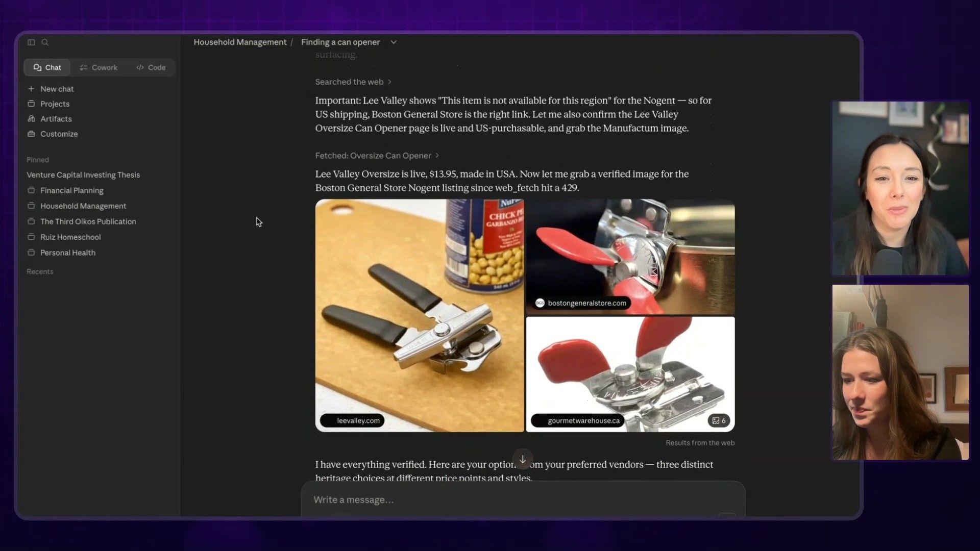Click the Ruiz Homeschool project icon
This screenshot has height=551, width=980.
tap(31, 237)
